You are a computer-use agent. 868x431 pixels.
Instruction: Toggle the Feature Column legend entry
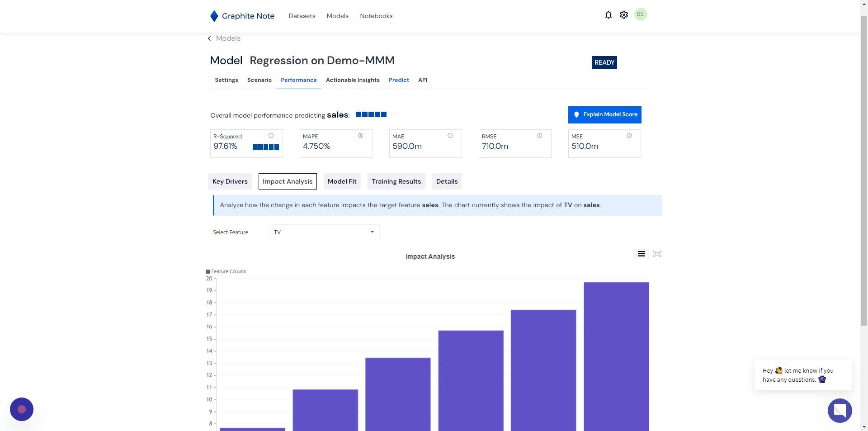(226, 271)
